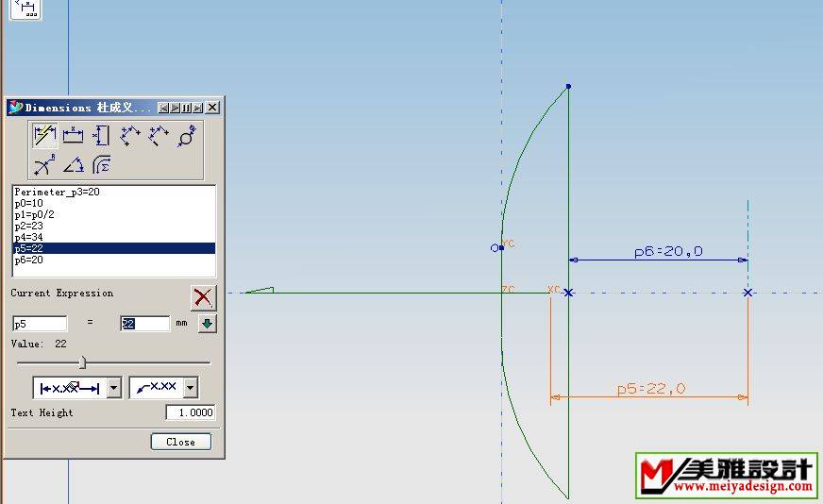Click the value slider handle

click(x=82, y=362)
